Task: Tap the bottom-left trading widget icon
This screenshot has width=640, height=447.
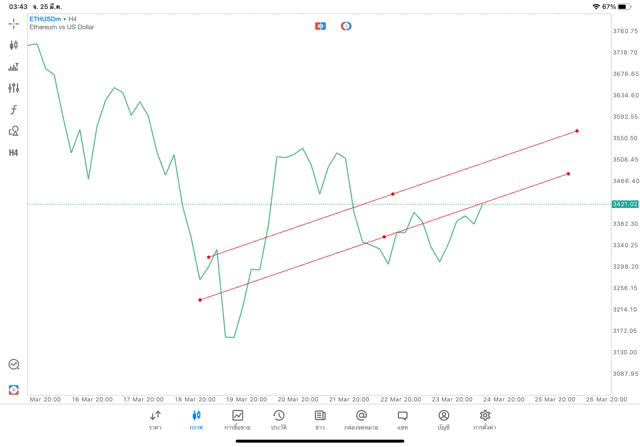Action: tap(14, 390)
